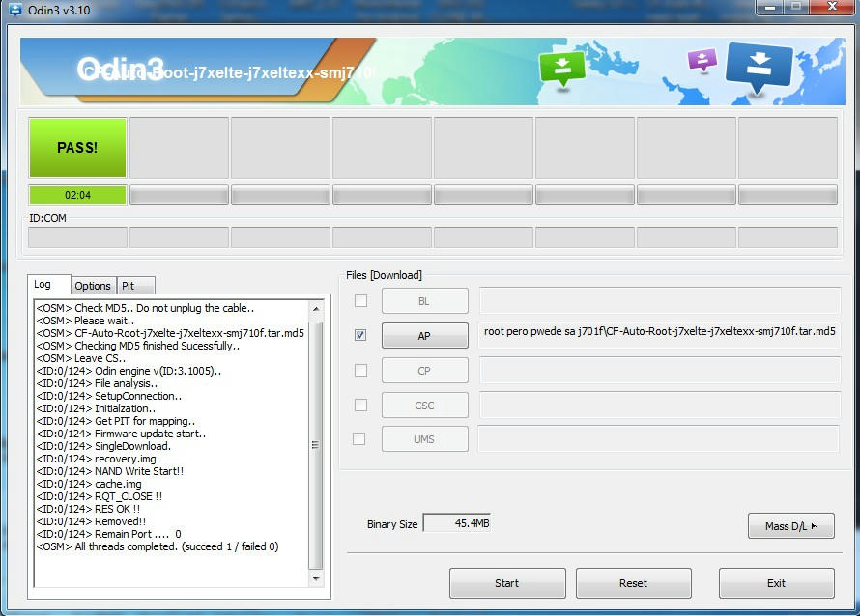
Task: Uncheck the AP file checkbox
Action: [x=360, y=335]
